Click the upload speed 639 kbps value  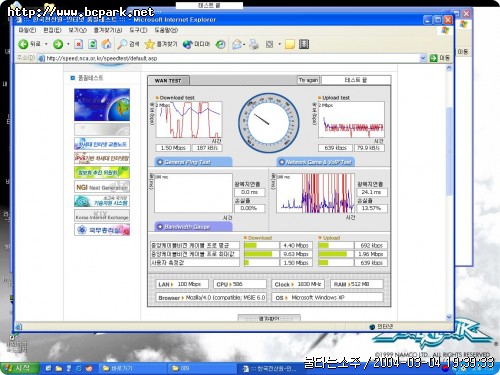click(335, 148)
